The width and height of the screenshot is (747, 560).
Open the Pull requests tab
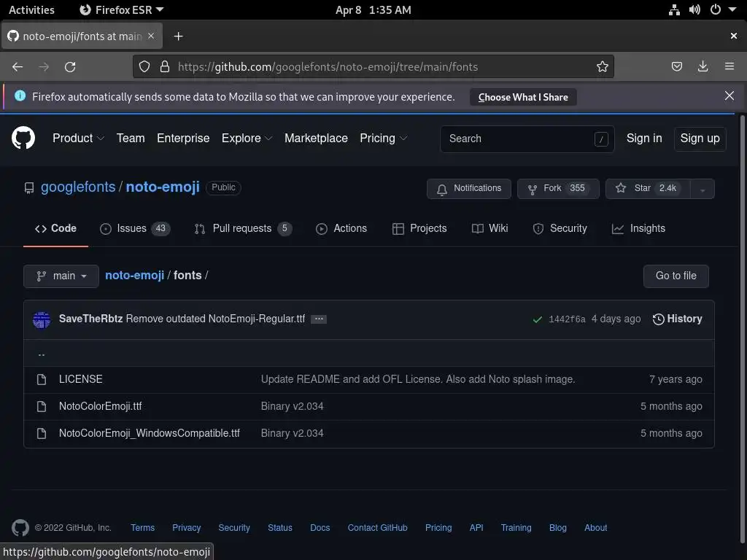pos(243,228)
